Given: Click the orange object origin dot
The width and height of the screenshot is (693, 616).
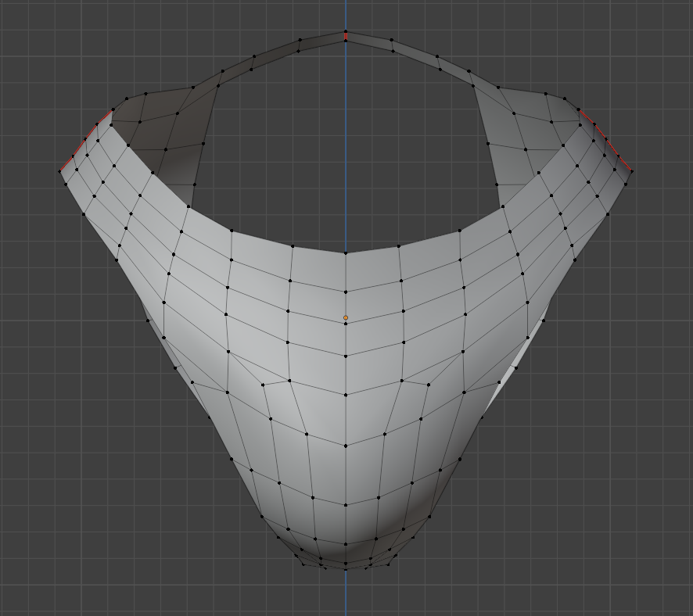Looking at the screenshot, I should click(x=346, y=317).
